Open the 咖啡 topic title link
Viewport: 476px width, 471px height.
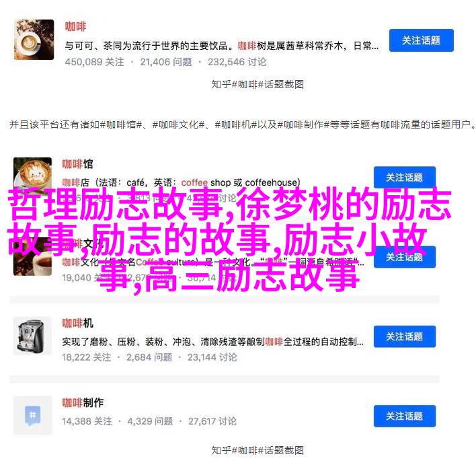[x=75, y=27]
